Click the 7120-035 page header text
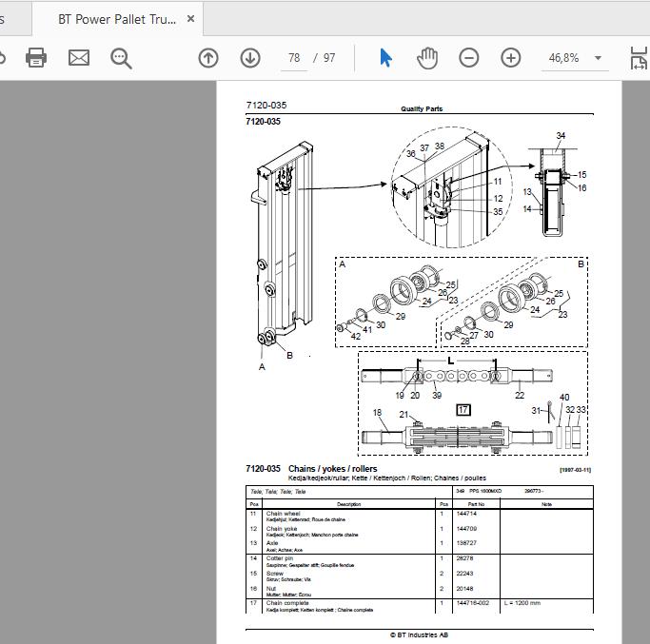Viewport: 650px width, 644px height. (x=266, y=106)
